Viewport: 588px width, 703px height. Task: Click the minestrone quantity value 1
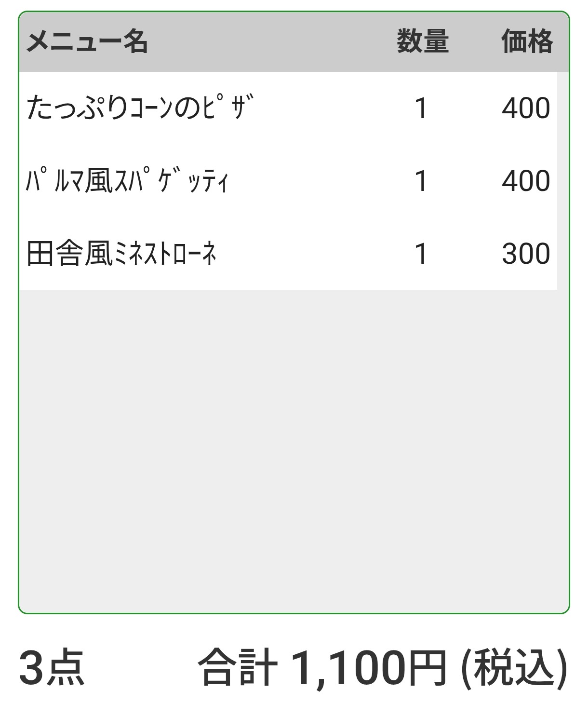[421, 254]
